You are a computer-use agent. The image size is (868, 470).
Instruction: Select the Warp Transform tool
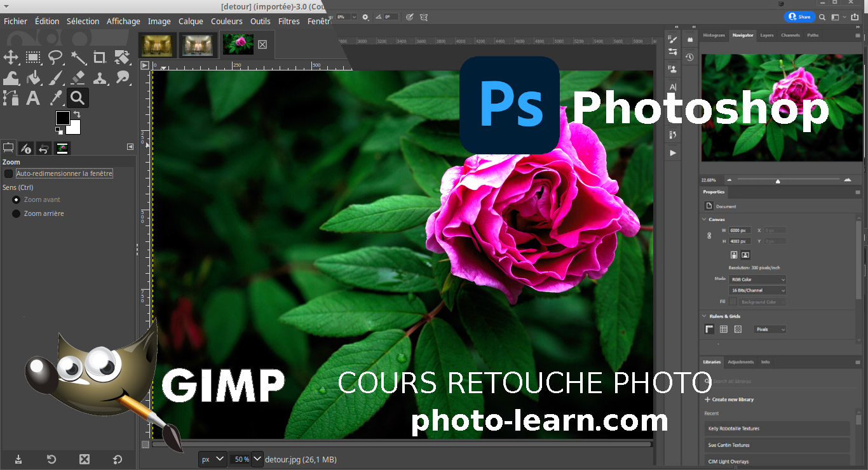(x=11, y=78)
